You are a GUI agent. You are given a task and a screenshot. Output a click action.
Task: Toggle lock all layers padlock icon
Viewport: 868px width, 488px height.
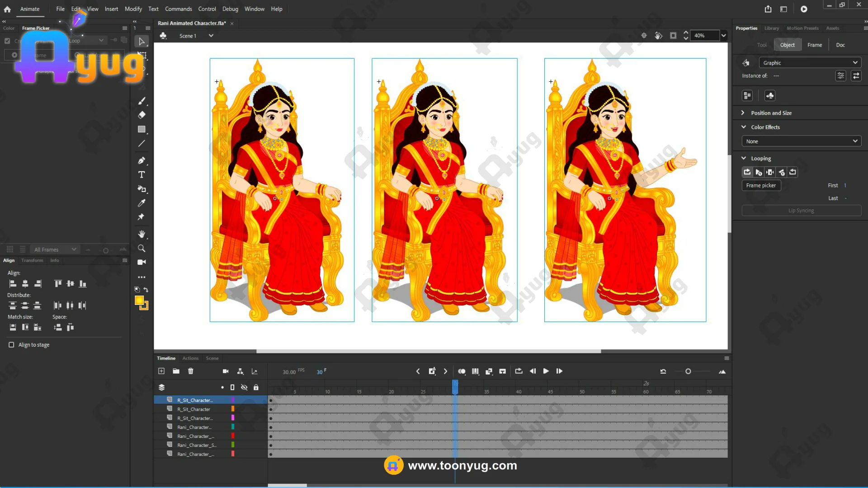coord(256,387)
